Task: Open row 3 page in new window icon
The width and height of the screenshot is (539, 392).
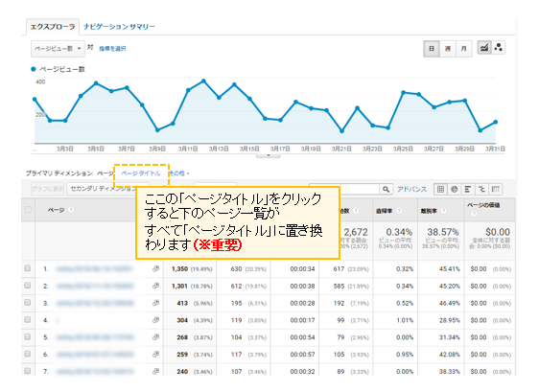Action: tap(155, 303)
